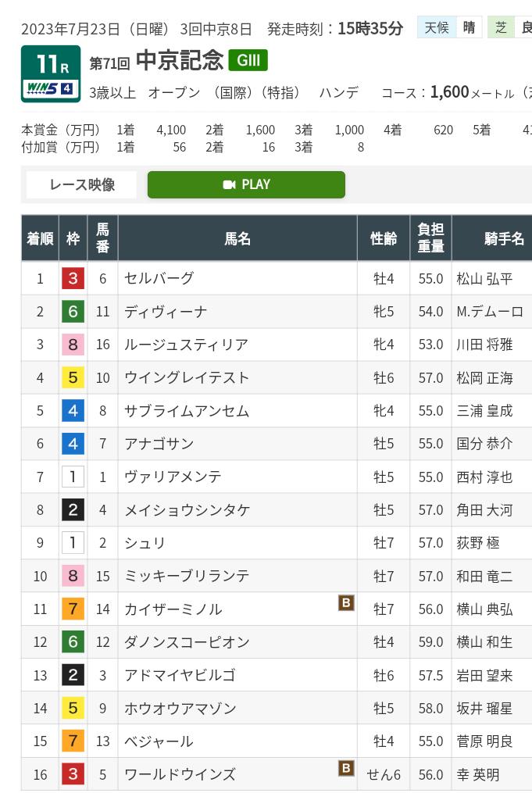Click the 騎手名 column header
This screenshot has height=793, width=532.
pos(504,238)
